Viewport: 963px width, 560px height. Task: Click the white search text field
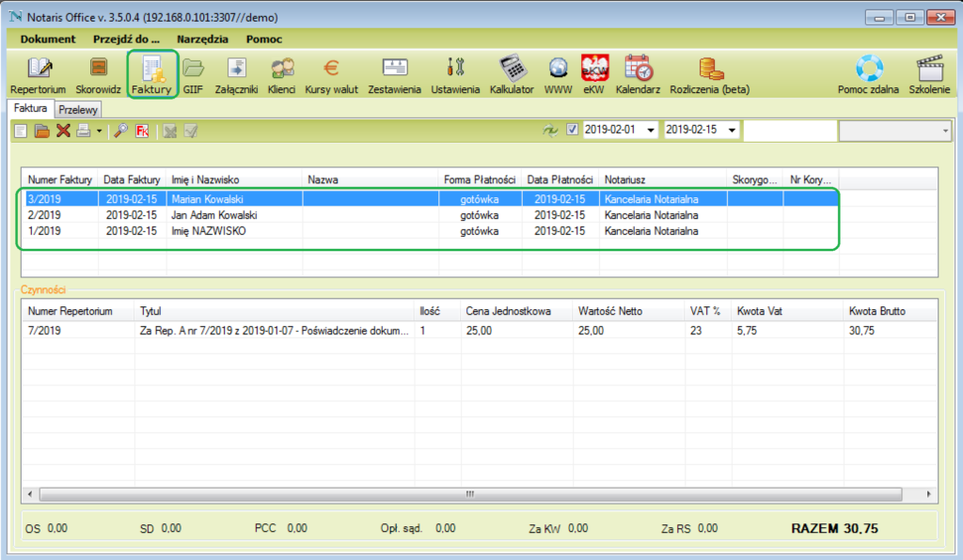[x=790, y=130]
